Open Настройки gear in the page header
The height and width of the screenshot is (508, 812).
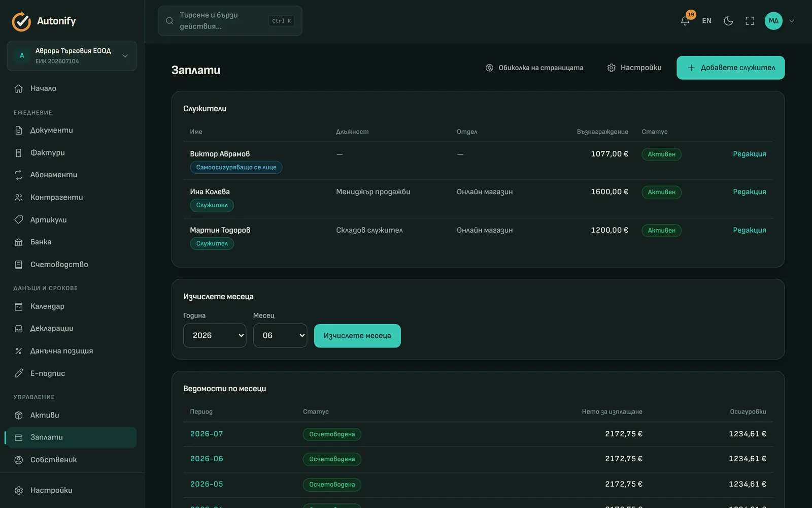[634, 68]
